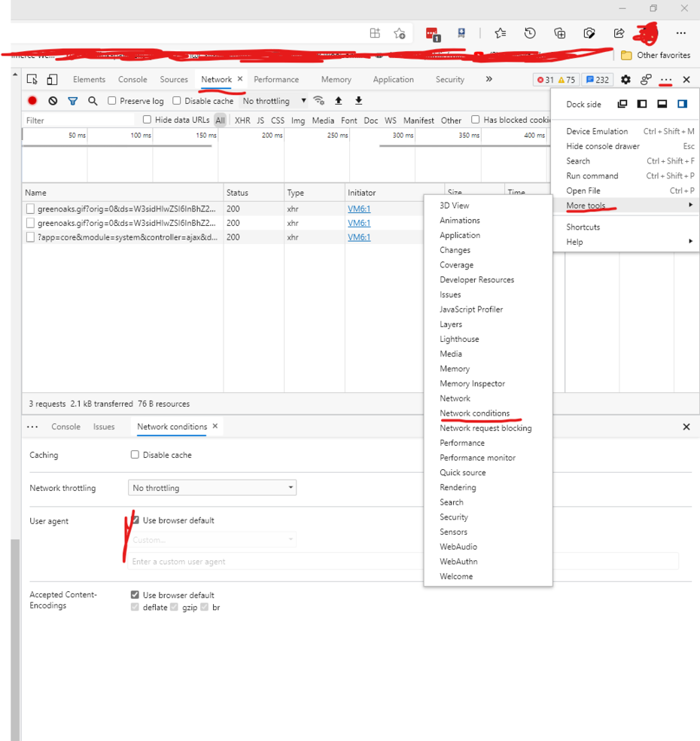Close the Network conditions drawer tab

[215, 426]
